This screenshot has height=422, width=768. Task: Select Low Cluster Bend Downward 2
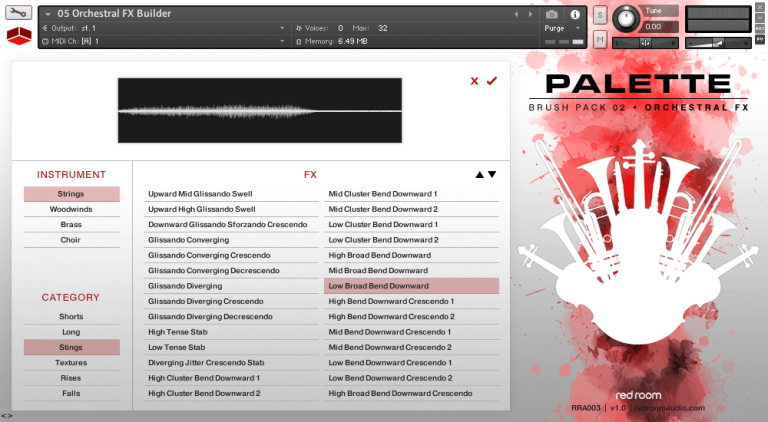coord(411,240)
